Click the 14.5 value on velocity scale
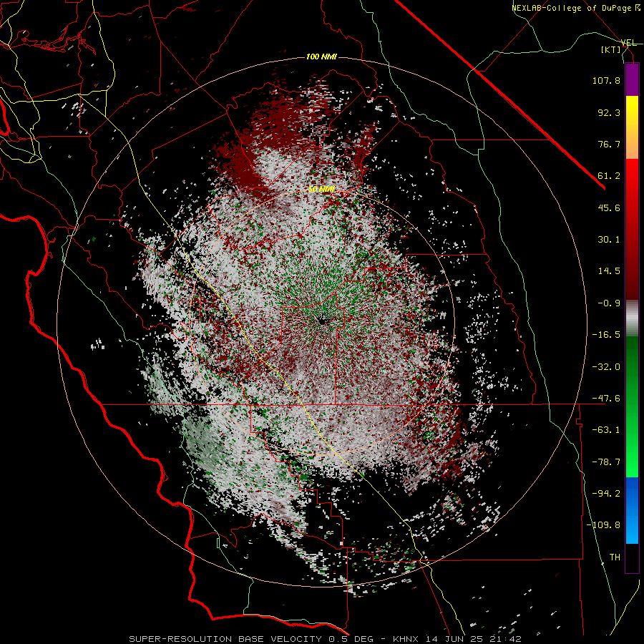This screenshot has width=644, height=644. (609, 271)
